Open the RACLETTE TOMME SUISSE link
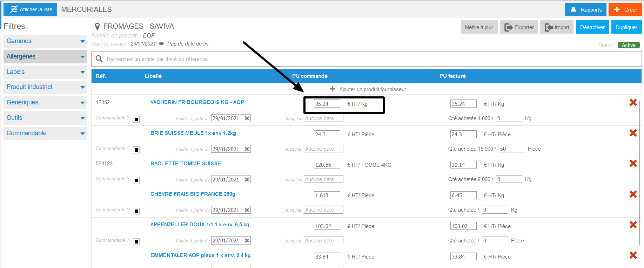 186,164
